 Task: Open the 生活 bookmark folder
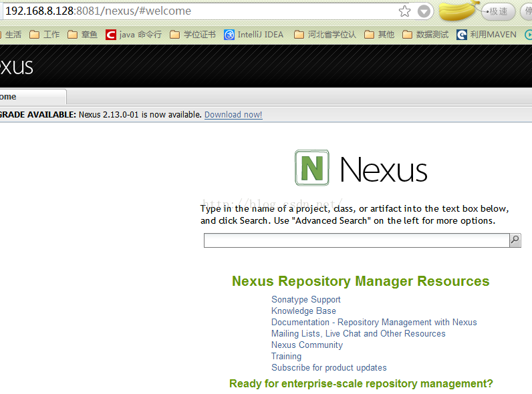(11, 35)
